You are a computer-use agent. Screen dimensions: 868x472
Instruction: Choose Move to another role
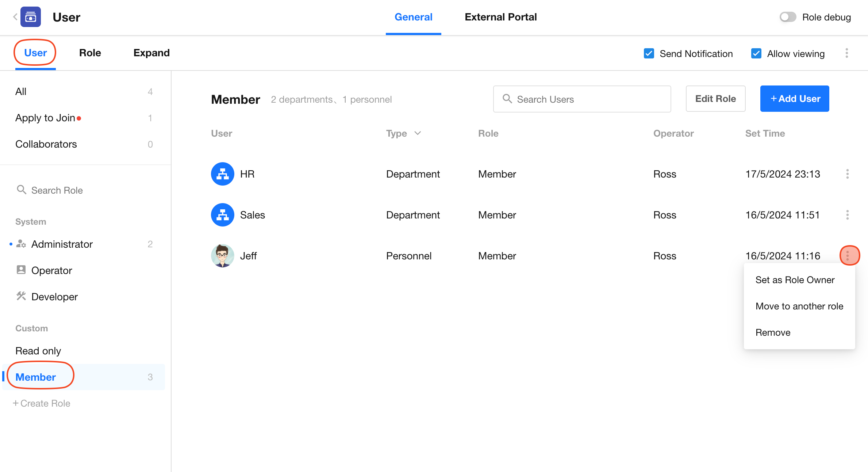pyautogui.click(x=799, y=306)
